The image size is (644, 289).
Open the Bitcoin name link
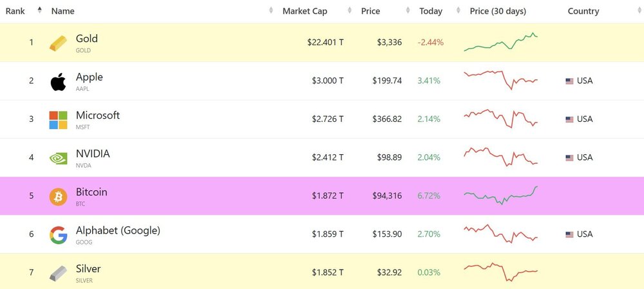click(91, 192)
